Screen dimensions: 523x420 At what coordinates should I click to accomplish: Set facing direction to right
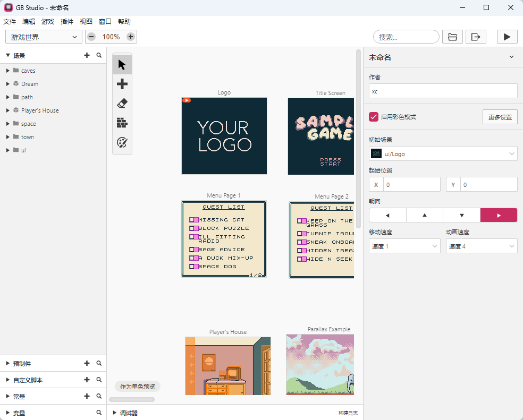(499, 216)
